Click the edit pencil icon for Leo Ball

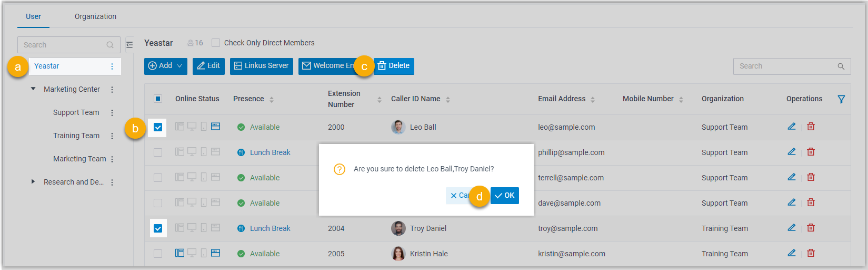tap(791, 127)
